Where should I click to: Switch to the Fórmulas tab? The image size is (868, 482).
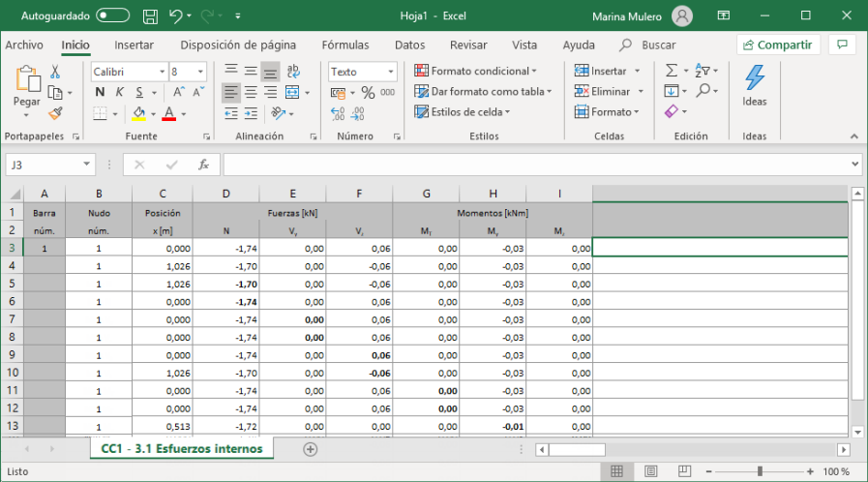coord(345,45)
